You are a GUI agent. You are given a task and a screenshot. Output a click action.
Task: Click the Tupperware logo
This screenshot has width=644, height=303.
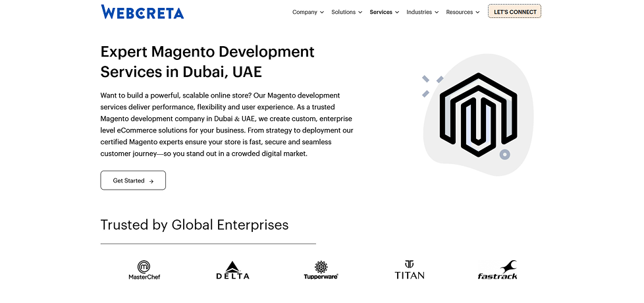click(321, 270)
